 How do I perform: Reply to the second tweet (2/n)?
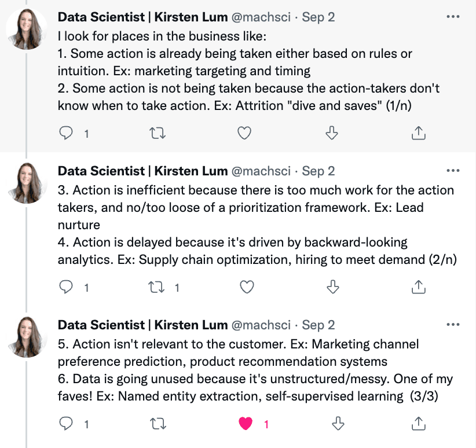click(x=67, y=287)
